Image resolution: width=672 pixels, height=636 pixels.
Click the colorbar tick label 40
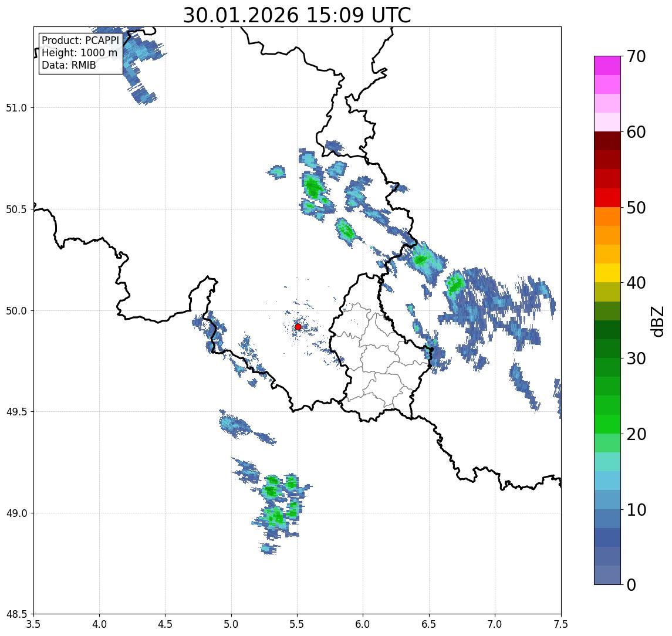[x=636, y=283]
